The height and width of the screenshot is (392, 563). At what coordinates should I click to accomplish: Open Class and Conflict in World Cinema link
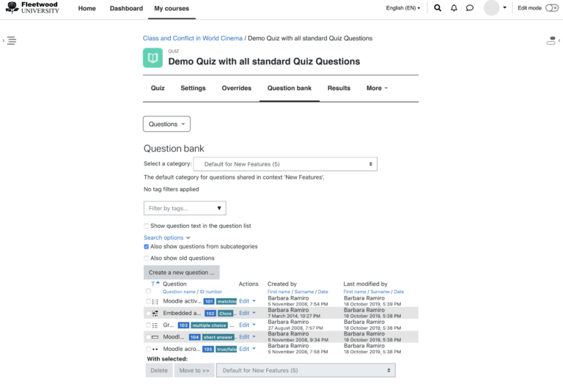pos(193,38)
